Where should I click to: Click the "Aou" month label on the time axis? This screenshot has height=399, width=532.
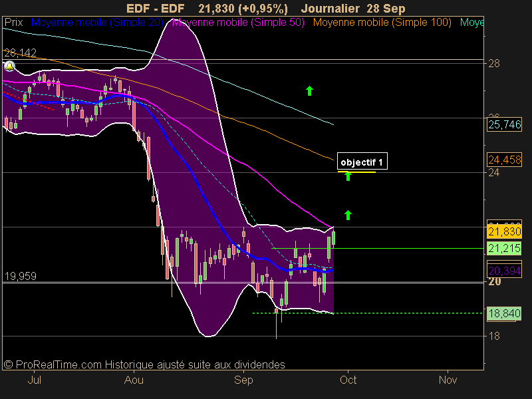[134, 380]
